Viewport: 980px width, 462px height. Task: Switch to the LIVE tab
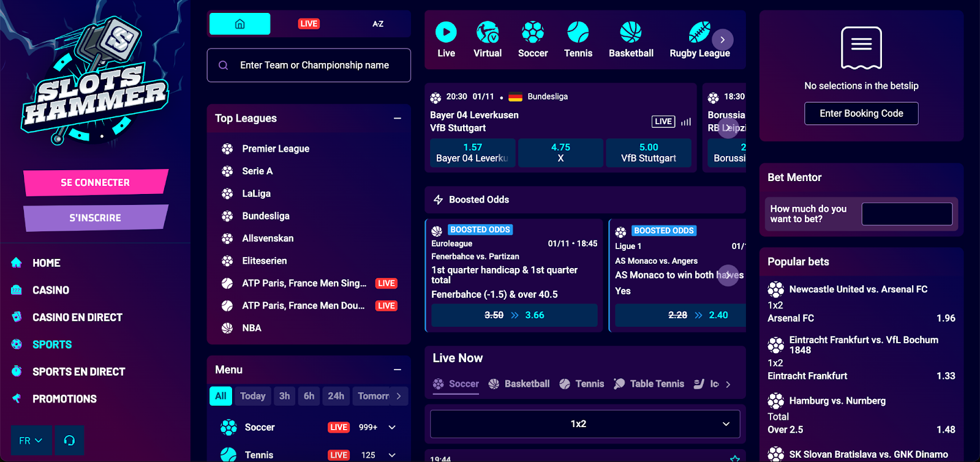coord(309,24)
